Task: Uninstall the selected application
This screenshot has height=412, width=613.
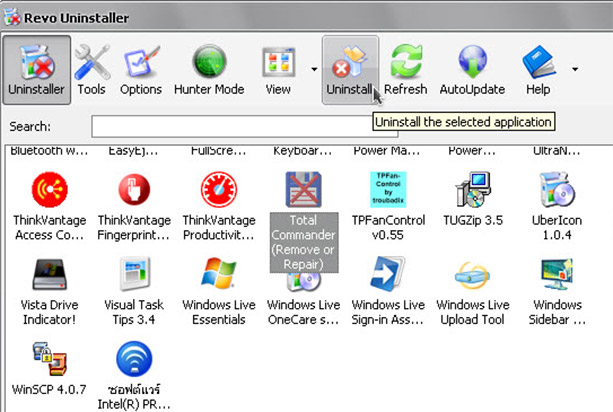Action: click(349, 70)
